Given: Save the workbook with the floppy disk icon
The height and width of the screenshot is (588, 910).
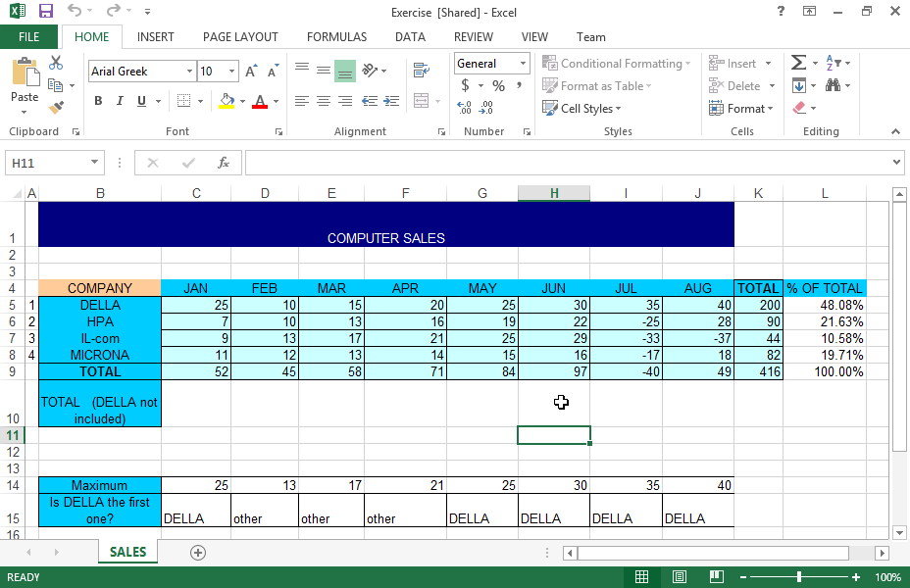Looking at the screenshot, I should (x=45, y=11).
